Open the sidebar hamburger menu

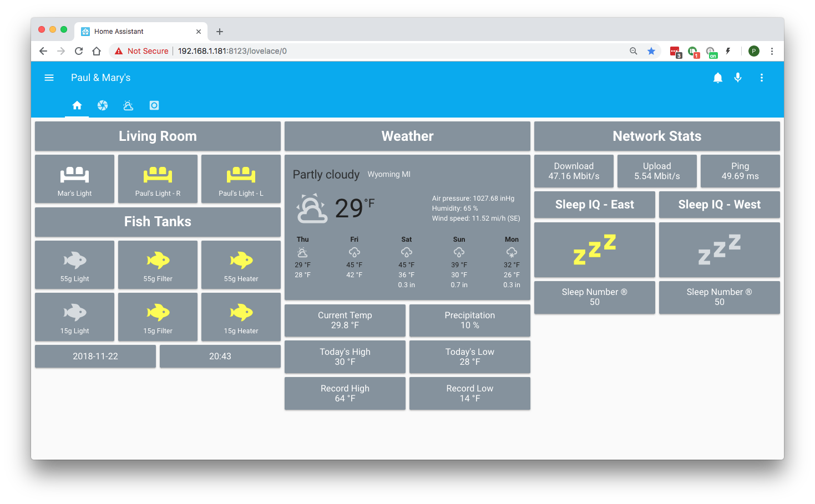coord(49,78)
